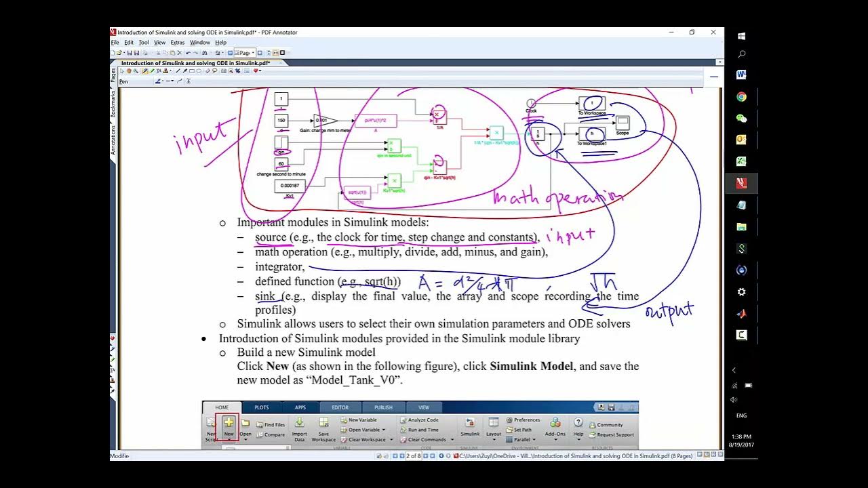Viewport: 868px width, 488px height.
Task: Select the Eraser tool
Action: (x=208, y=70)
